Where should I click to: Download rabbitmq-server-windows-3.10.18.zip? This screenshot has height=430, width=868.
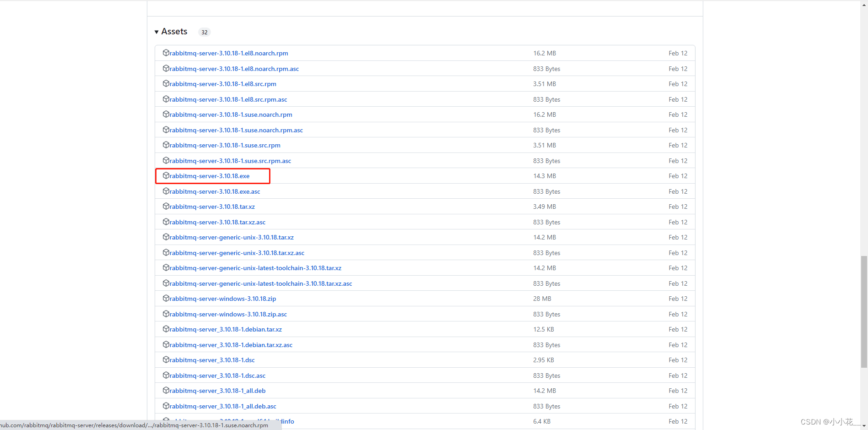click(x=223, y=299)
